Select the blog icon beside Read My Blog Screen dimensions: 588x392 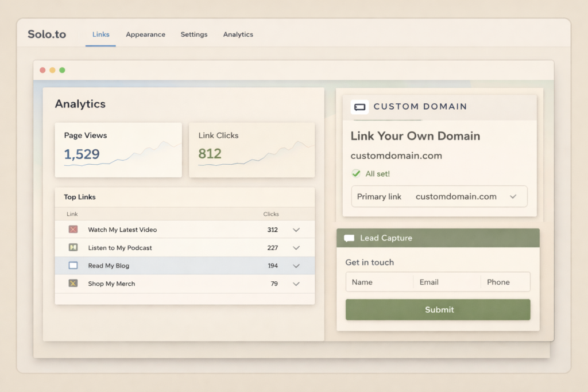pyautogui.click(x=73, y=265)
